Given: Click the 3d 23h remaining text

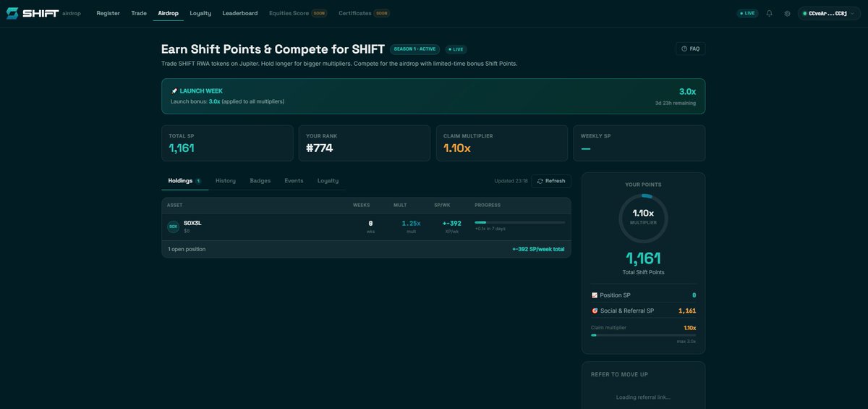Looking at the screenshot, I should [x=676, y=103].
